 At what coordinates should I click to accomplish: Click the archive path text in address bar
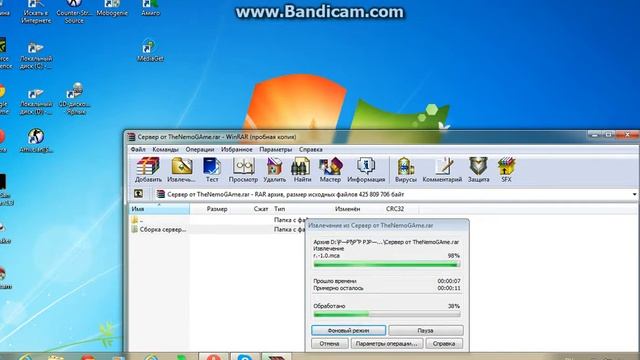point(286,194)
